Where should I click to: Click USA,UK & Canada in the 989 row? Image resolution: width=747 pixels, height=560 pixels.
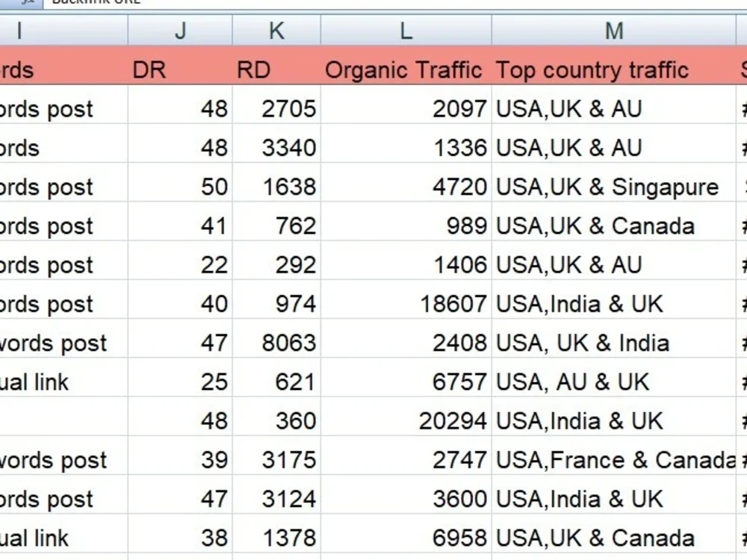point(613,223)
